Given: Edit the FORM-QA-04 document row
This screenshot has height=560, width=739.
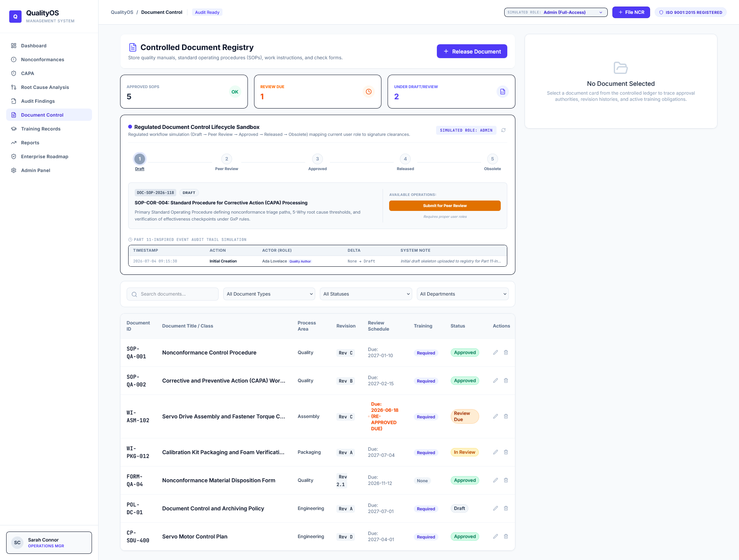Looking at the screenshot, I should [496, 480].
